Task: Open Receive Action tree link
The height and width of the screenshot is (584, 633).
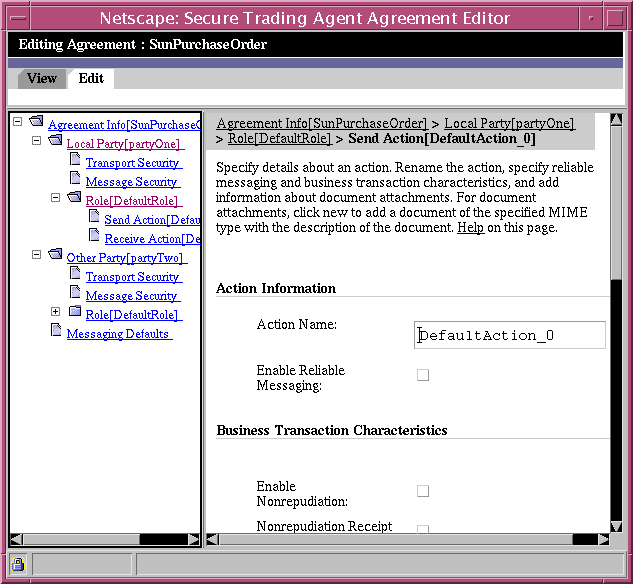Action: [152, 239]
